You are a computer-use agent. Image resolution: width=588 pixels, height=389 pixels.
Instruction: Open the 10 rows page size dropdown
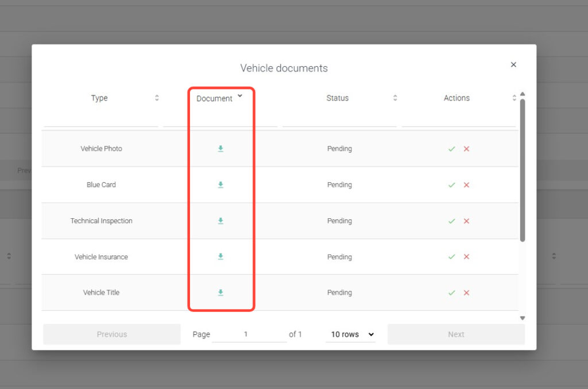click(x=352, y=334)
